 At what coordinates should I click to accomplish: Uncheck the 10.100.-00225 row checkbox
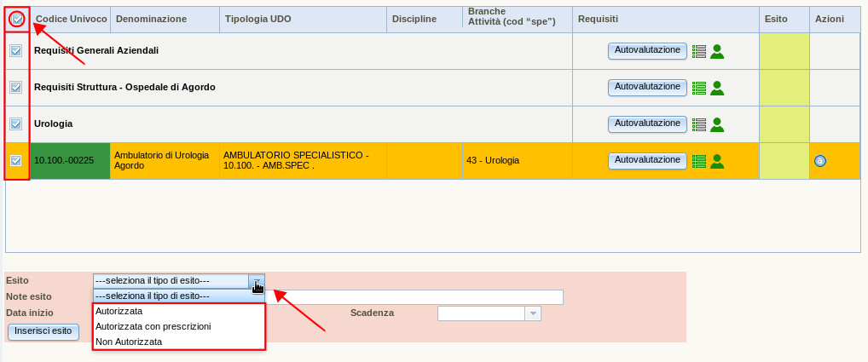pyautogui.click(x=16, y=160)
